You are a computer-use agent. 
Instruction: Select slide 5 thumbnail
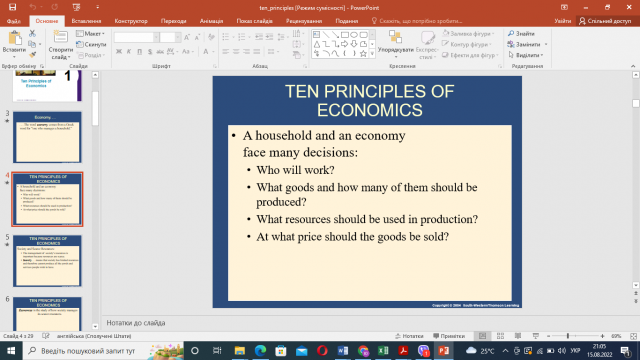pos(47,261)
